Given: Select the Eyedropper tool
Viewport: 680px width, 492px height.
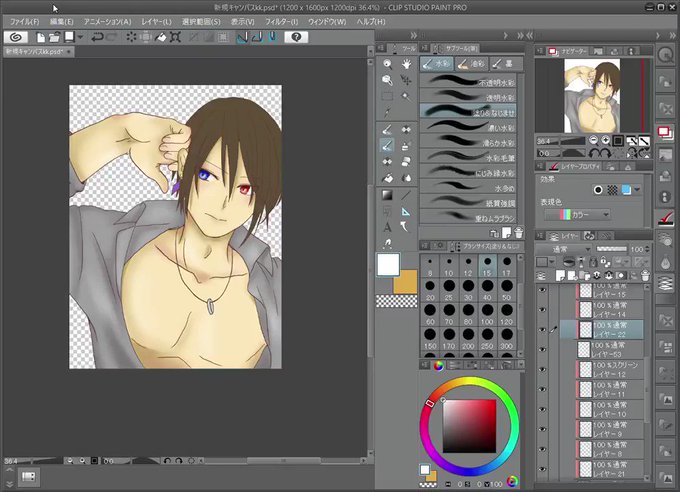Looking at the screenshot, I should (387, 112).
